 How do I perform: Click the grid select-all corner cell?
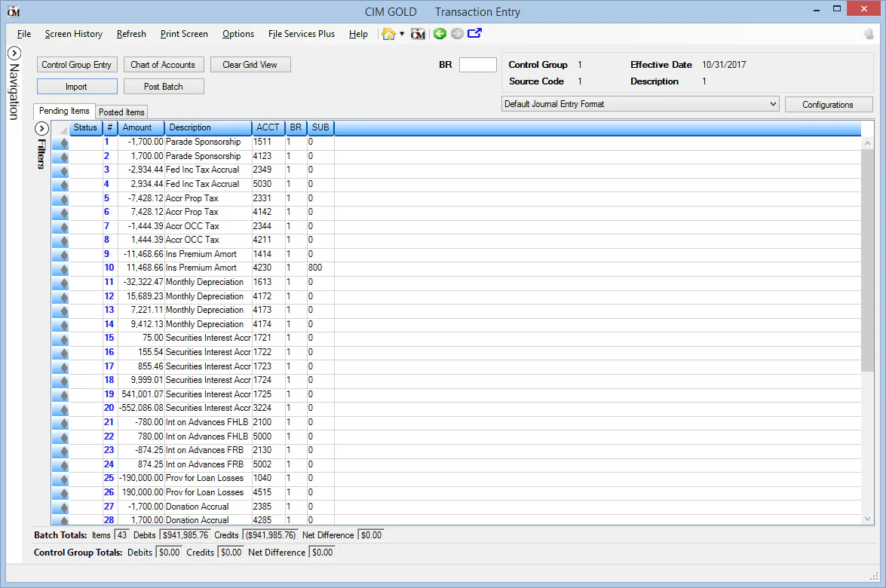[x=60, y=128]
